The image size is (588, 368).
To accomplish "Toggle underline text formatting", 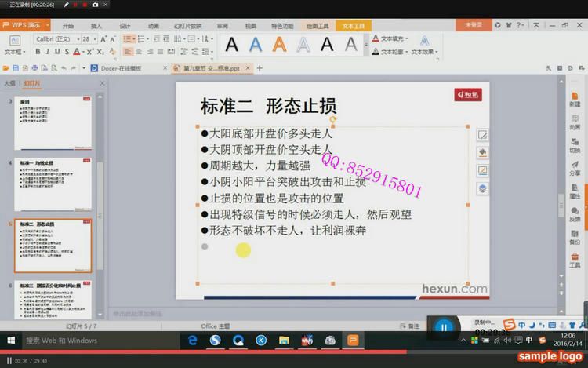I will pos(56,52).
